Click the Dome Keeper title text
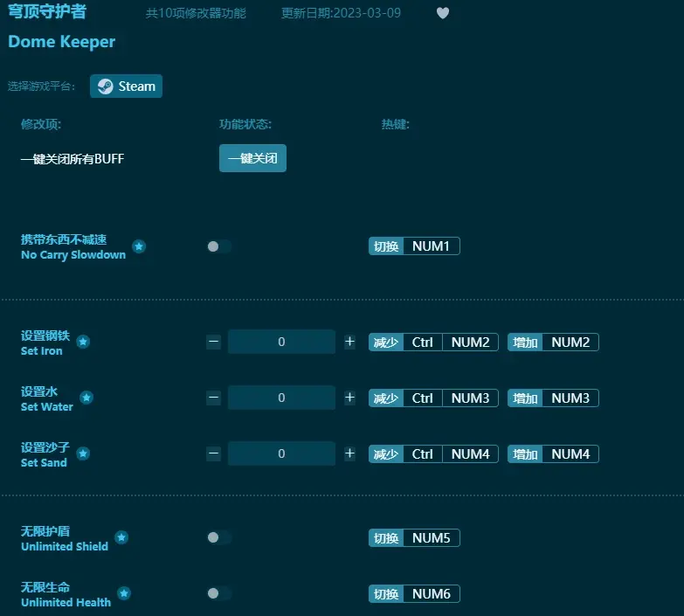684x616 pixels. point(61,42)
